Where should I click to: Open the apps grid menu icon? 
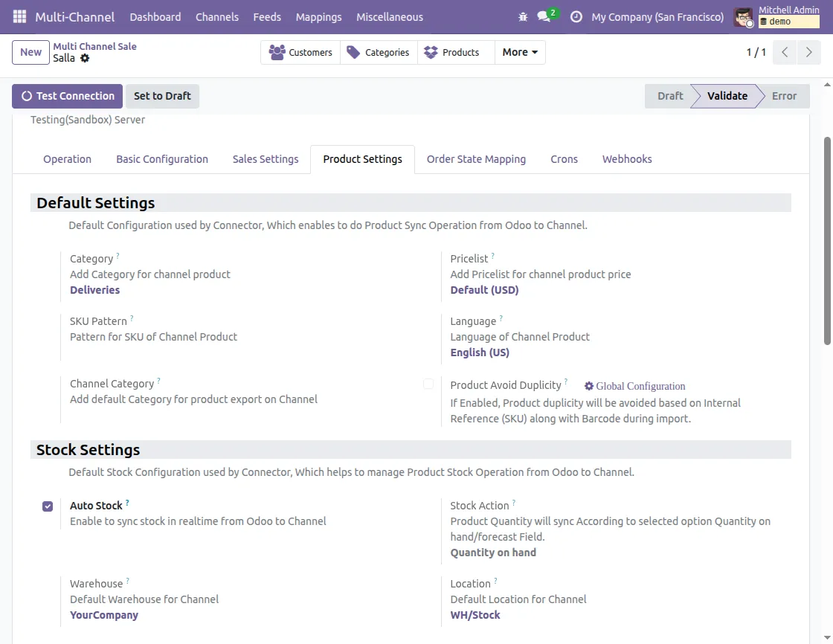pos(19,16)
